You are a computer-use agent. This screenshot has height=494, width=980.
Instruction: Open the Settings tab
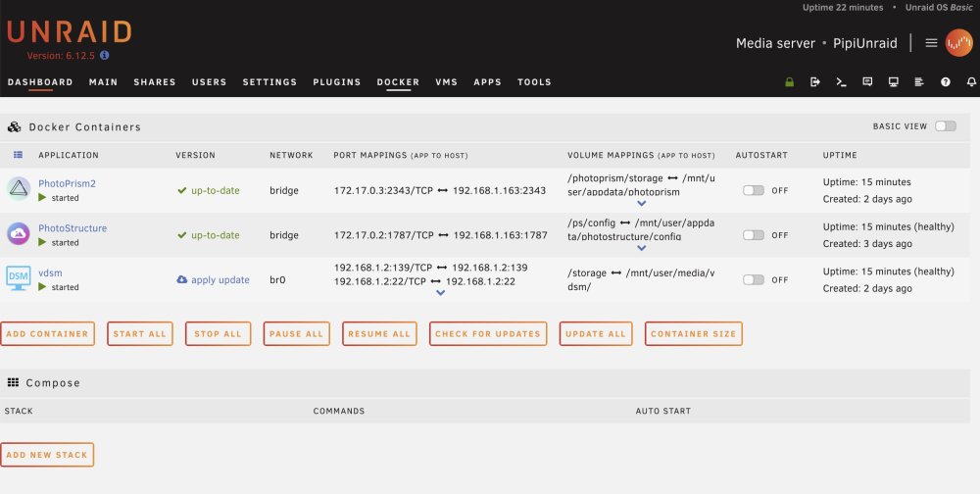point(270,82)
